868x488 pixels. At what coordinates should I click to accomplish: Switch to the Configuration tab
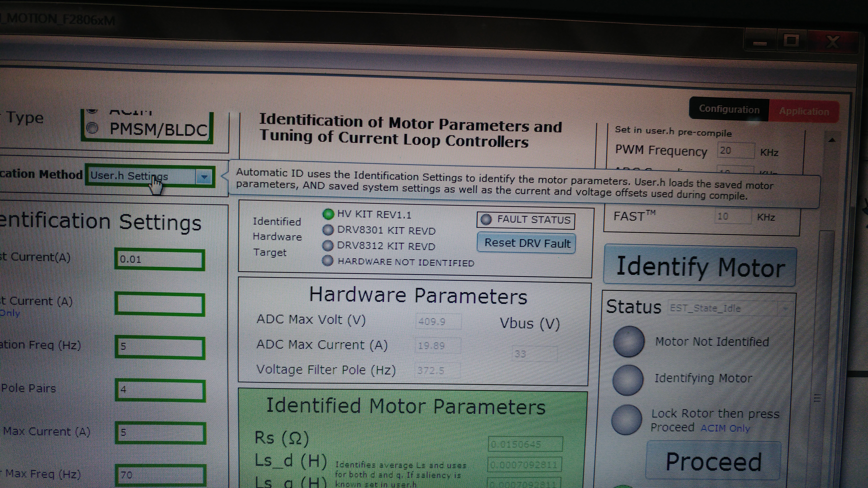[x=729, y=109]
